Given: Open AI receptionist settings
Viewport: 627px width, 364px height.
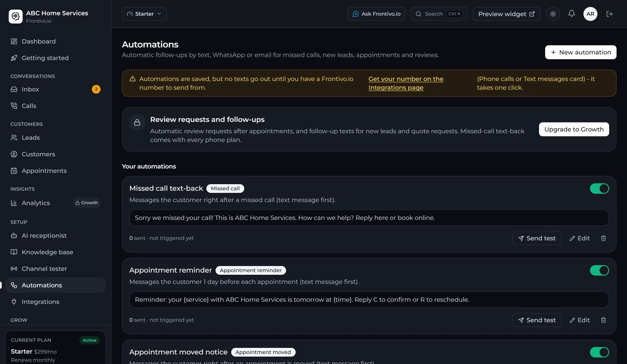Looking at the screenshot, I should coord(56,236).
